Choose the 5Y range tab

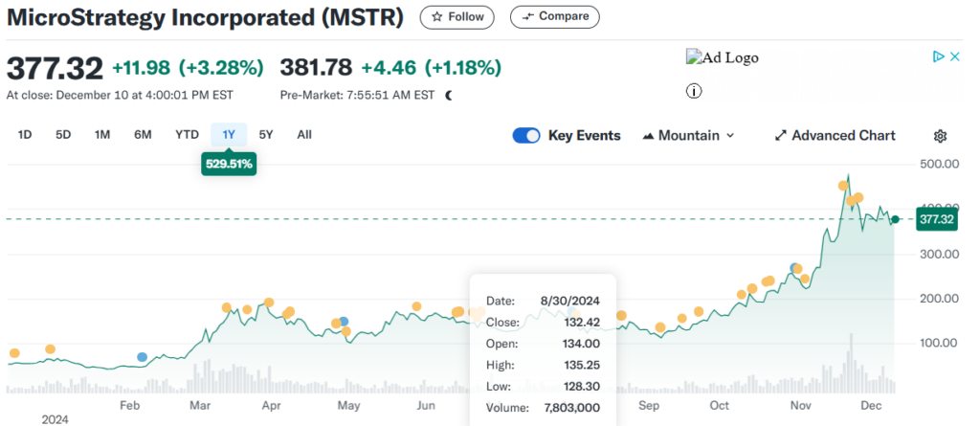click(x=266, y=134)
